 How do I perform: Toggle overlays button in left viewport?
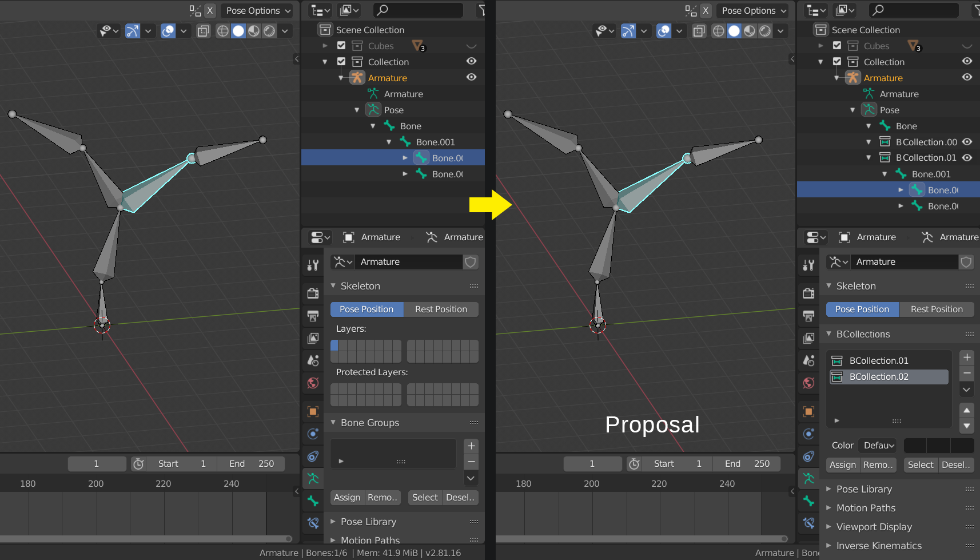pyautogui.click(x=168, y=31)
